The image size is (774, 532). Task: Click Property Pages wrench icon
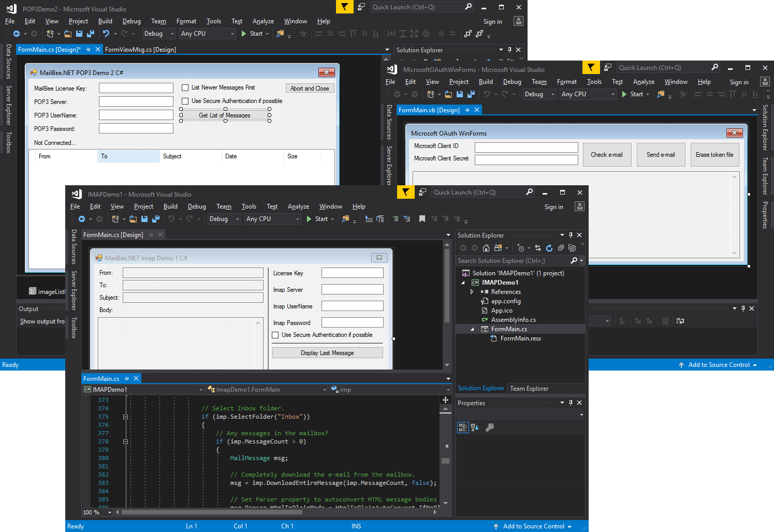coord(490,427)
